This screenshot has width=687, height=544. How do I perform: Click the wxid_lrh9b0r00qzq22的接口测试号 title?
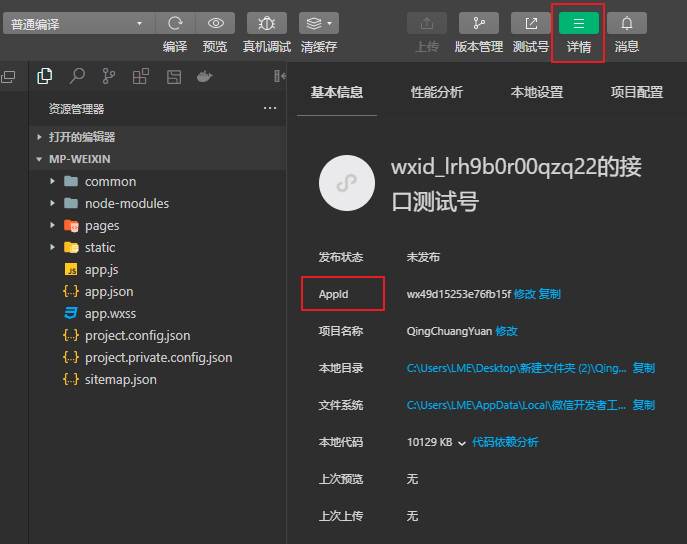click(x=516, y=184)
